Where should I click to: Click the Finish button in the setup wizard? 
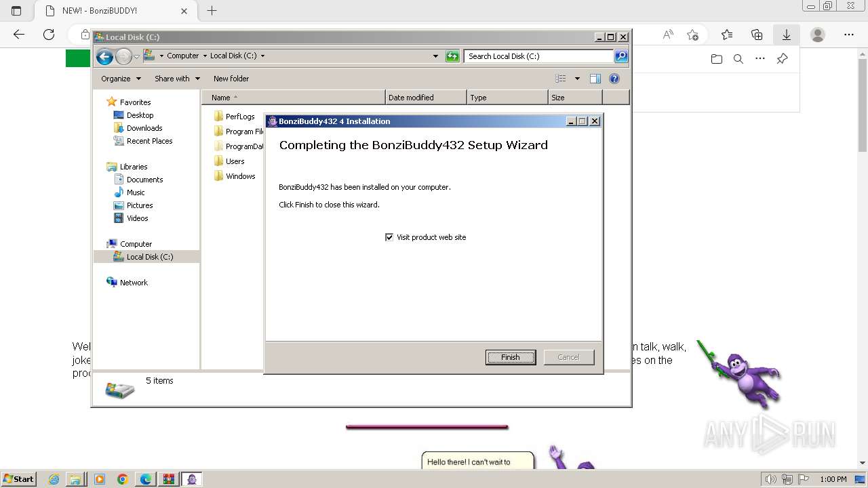point(511,357)
